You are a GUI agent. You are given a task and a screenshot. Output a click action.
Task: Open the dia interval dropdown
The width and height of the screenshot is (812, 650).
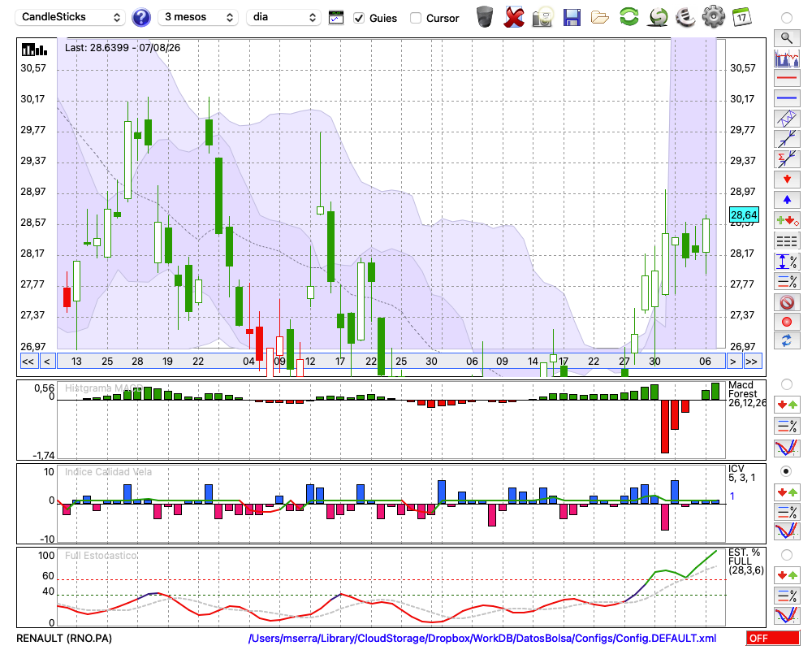point(283,17)
